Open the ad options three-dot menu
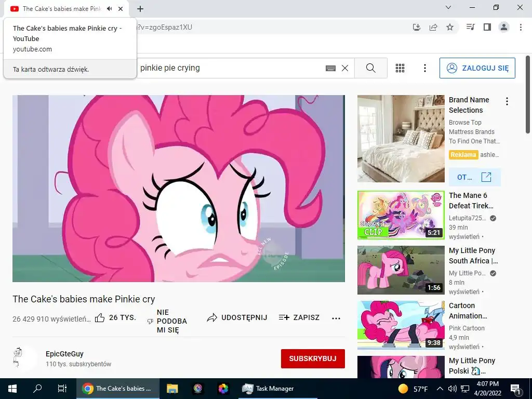Viewport: 532px width, 399px height. [507, 101]
